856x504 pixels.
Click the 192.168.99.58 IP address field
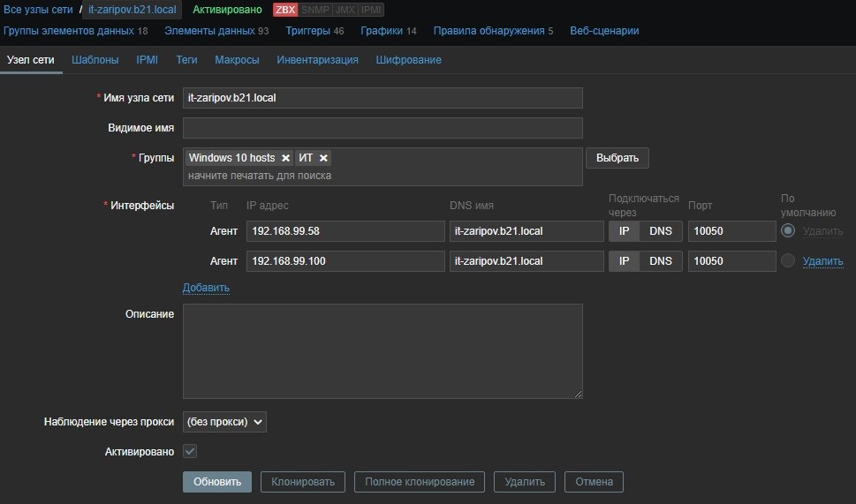click(x=345, y=231)
